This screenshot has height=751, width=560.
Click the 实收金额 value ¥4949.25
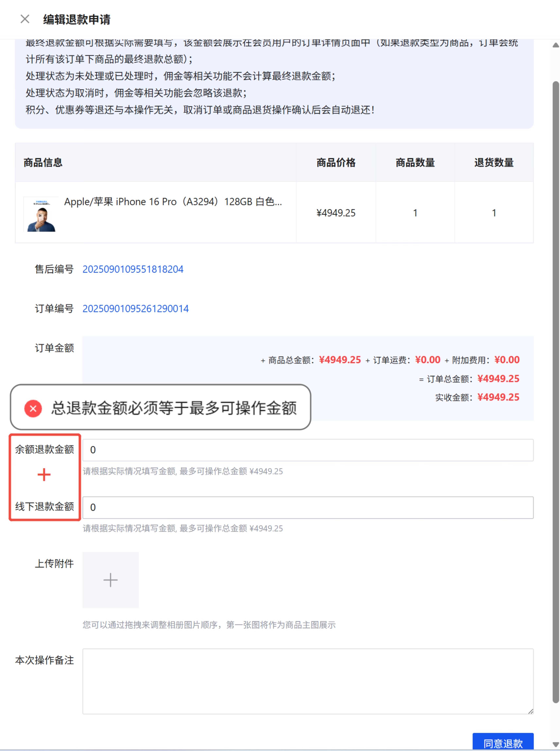498,397
